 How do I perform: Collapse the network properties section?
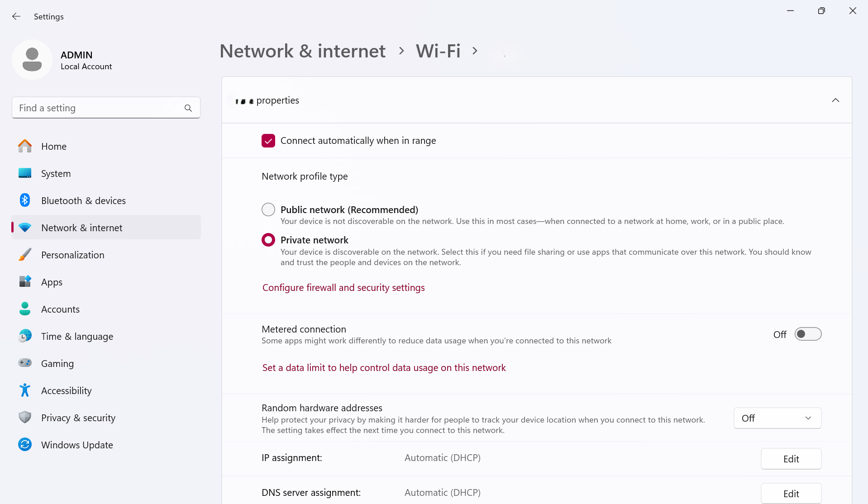tap(835, 100)
